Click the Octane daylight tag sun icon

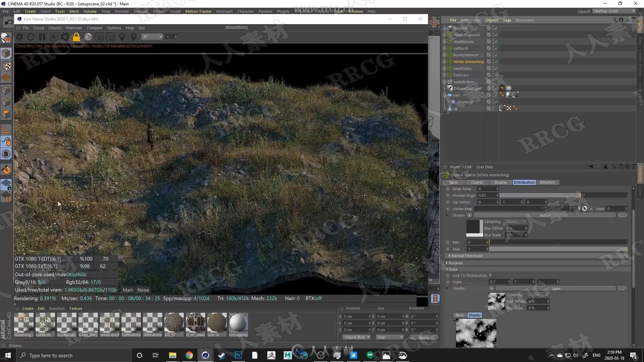pyautogui.click(x=502, y=88)
